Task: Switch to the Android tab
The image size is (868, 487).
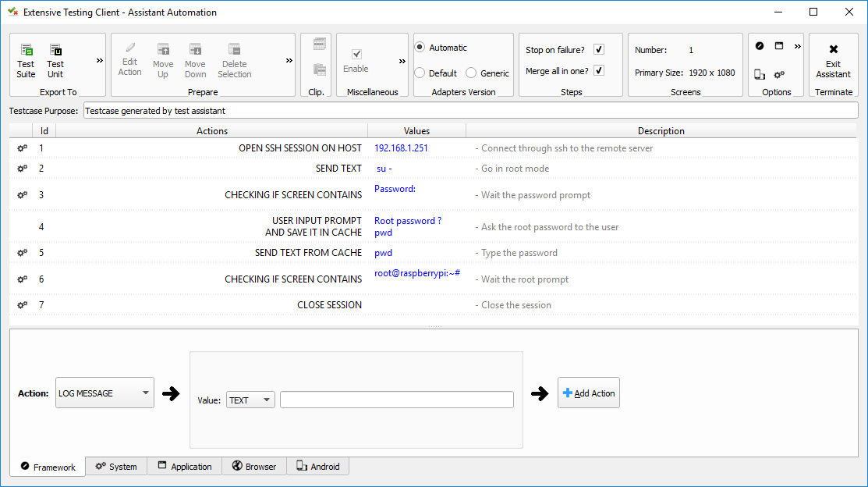Action: (318, 467)
